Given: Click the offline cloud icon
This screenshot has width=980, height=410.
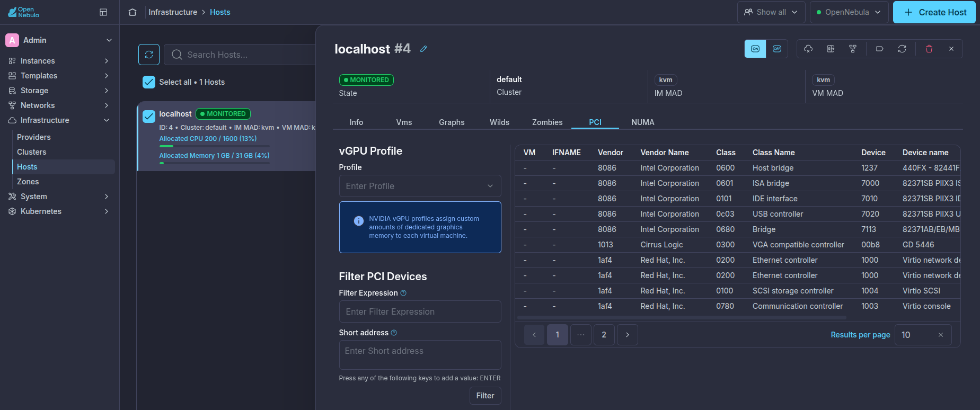Looking at the screenshot, I should 808,49.
